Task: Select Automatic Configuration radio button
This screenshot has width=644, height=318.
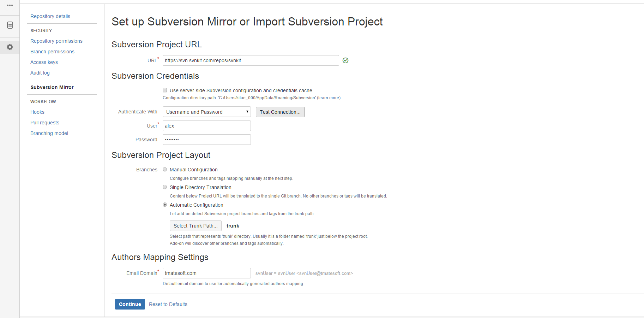Action: (165, 205)
